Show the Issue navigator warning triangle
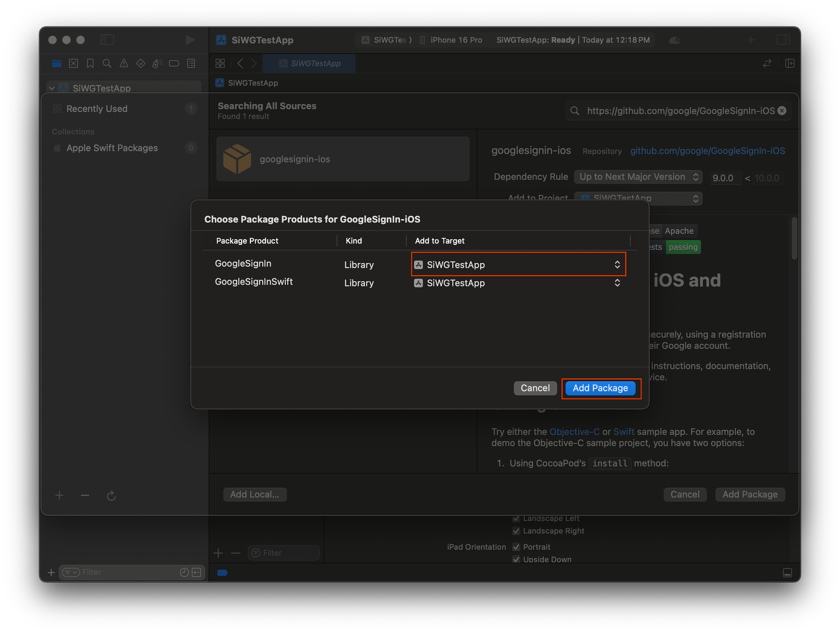 124,63
